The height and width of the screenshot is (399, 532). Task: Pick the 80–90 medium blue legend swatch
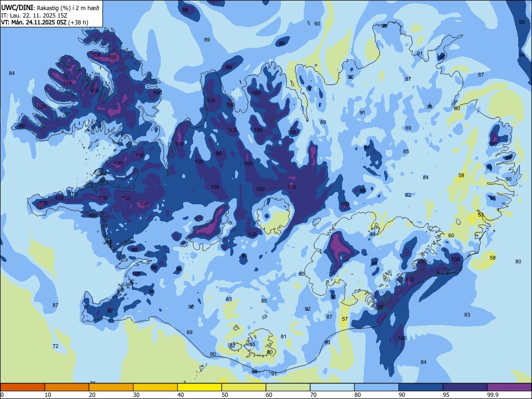click(x=377, y=387)
